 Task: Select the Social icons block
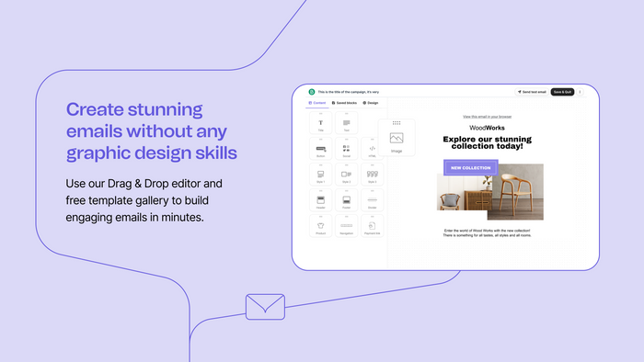click(346, 149)
